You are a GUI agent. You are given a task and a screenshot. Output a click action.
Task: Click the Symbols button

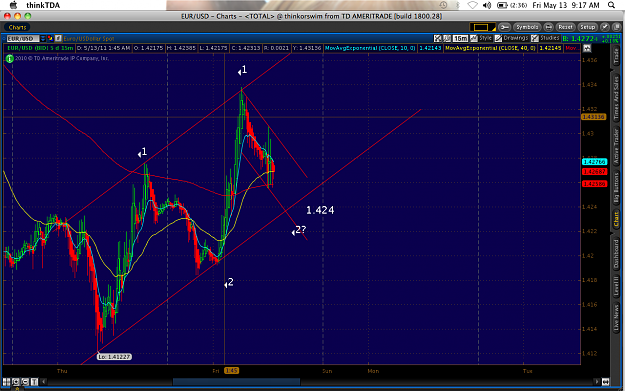527,27
